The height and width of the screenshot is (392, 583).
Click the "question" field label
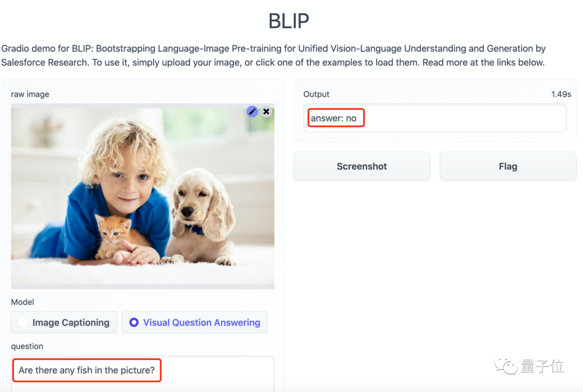(x=27, y=346)
